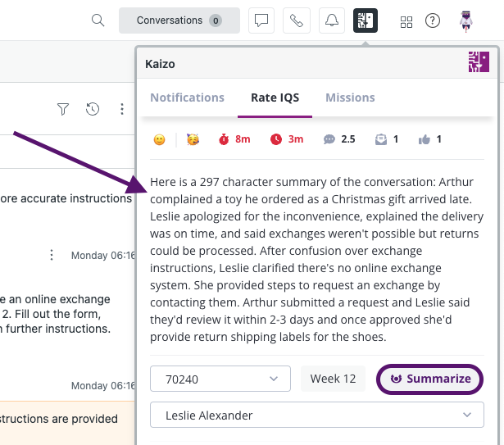
Task: Open the help question mark icon
Action: pos(433,21)
